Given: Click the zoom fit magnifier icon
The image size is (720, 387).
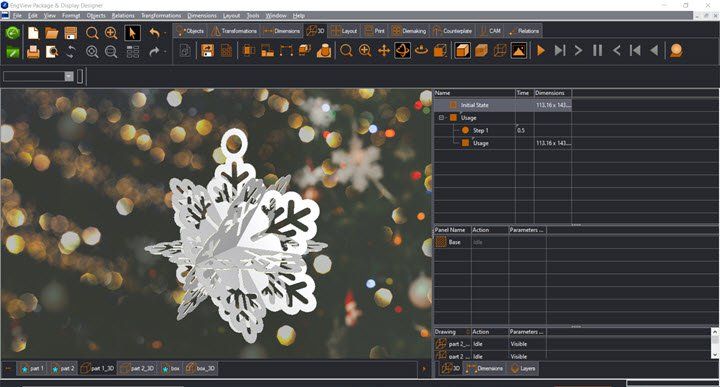Looking at the screenshot, I should pyautogui.click(x=92, y=51).
